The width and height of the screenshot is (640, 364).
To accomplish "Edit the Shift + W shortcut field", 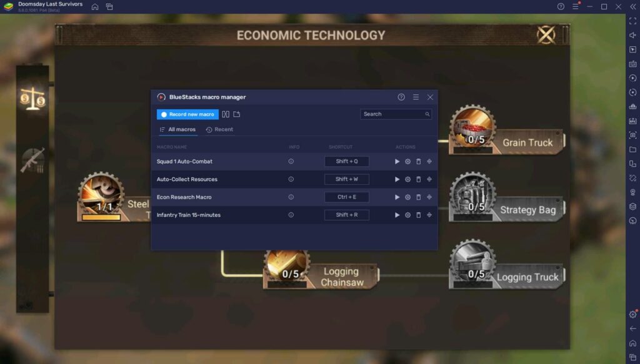I will 346,179.
